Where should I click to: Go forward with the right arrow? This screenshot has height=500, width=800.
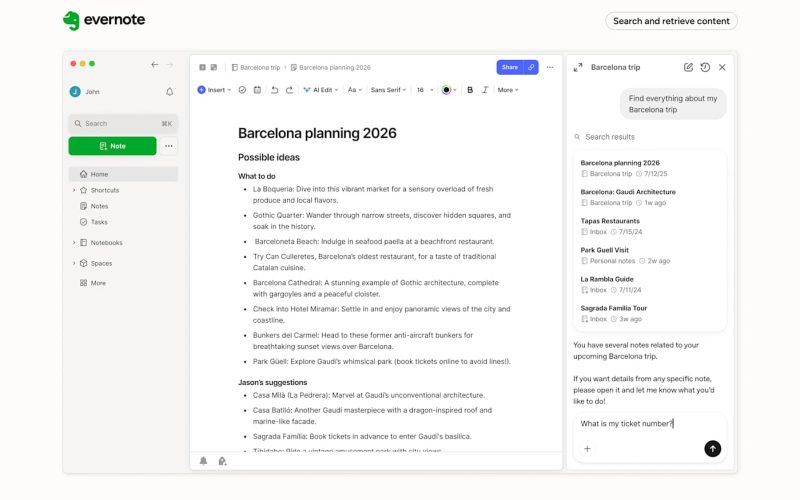[169, 64]
